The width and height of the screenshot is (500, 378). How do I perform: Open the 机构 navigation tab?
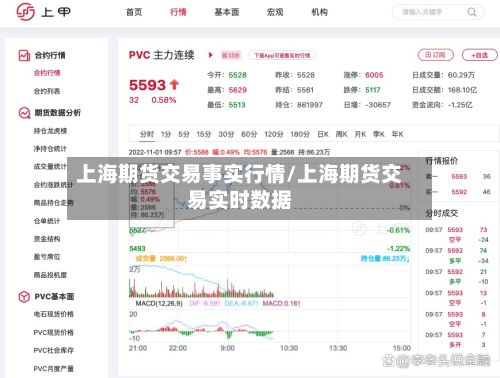coord(319,12)
